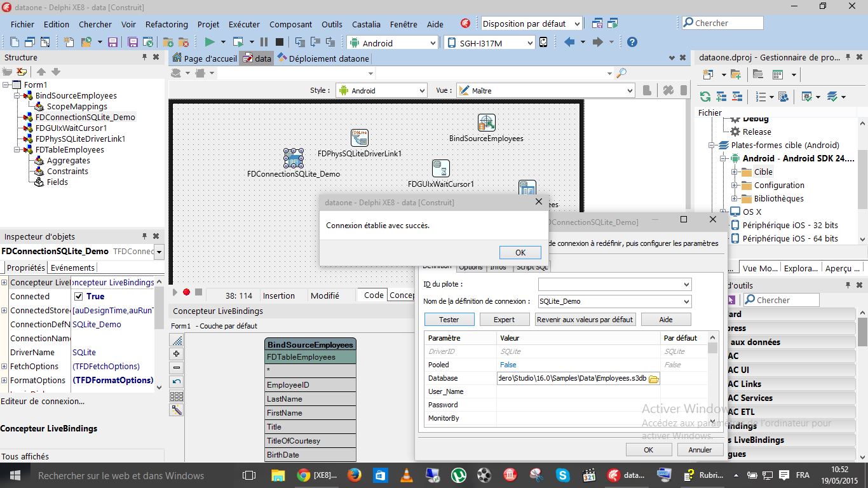Click the minus Zoom out button in LiveBindings

pos(177,367)
